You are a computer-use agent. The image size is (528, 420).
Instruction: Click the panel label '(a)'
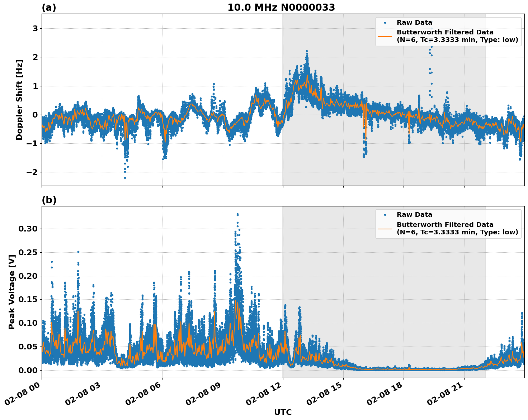pyautogui.click(x=49, y=7)
